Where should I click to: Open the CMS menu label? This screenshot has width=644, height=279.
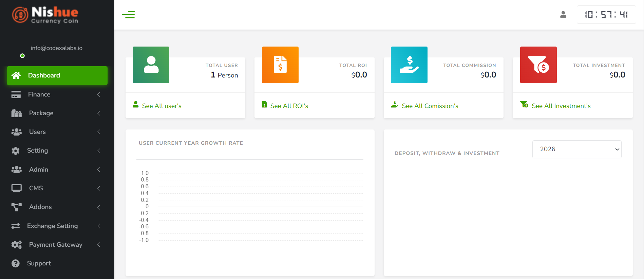(x=36, y=188)
